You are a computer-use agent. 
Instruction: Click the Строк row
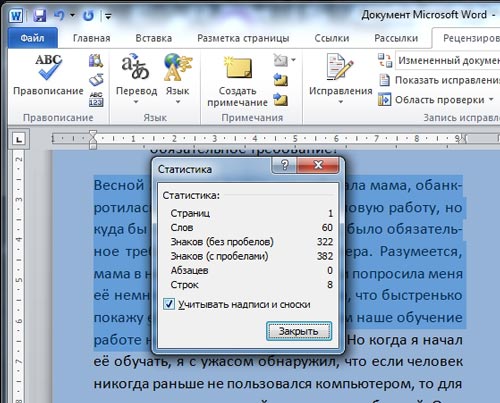[x=251, y=285]
